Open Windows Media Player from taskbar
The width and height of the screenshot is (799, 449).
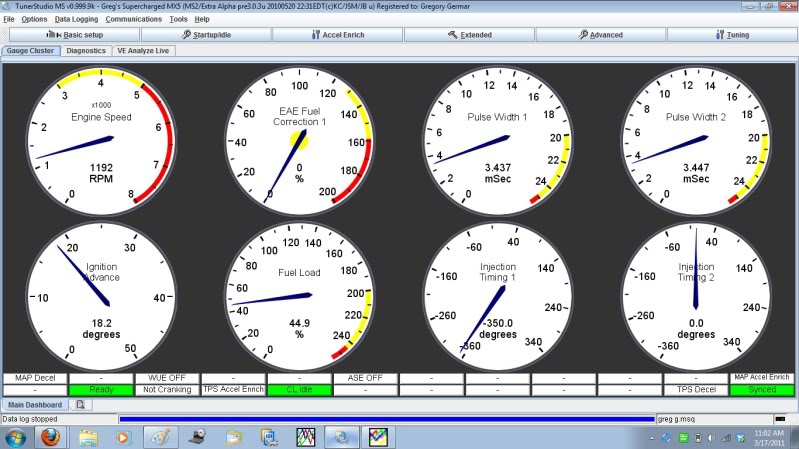[123, 438]
